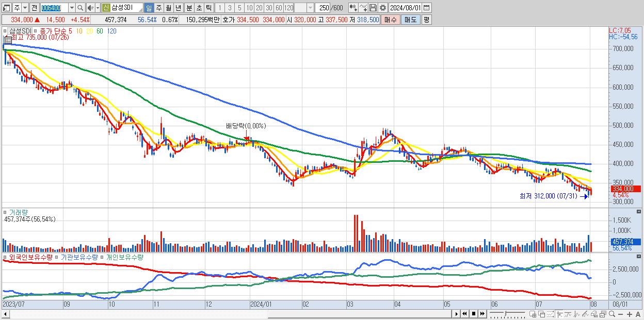Click the horizontal chart scrollbar right arrow
The width and height of the screenshot is (644, 320).
[457, 314]
